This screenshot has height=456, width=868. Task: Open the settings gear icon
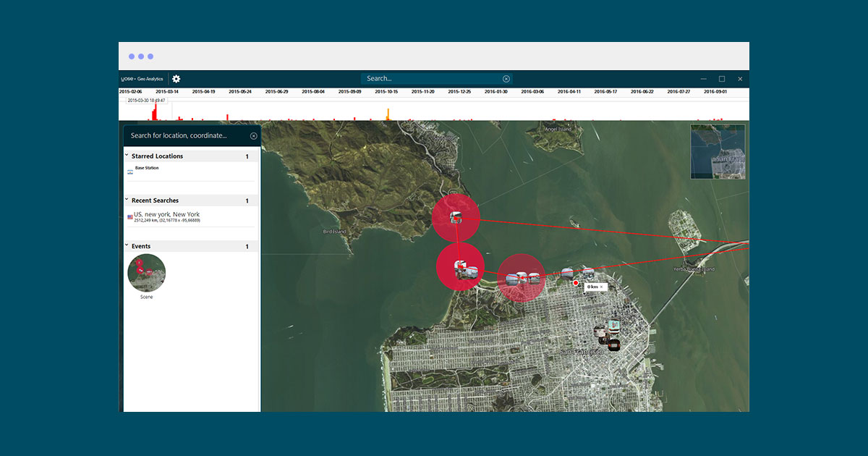pos(176,79)
